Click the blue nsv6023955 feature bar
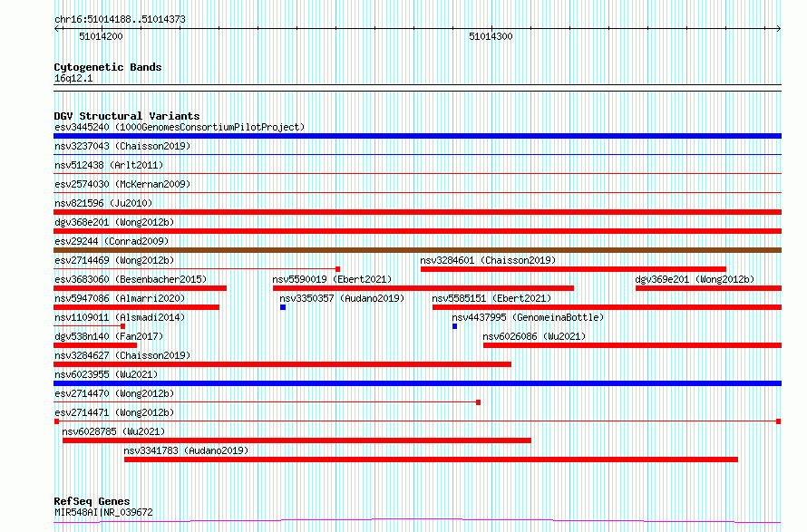This screenshot has width=807, height=532. click(417, 383)
